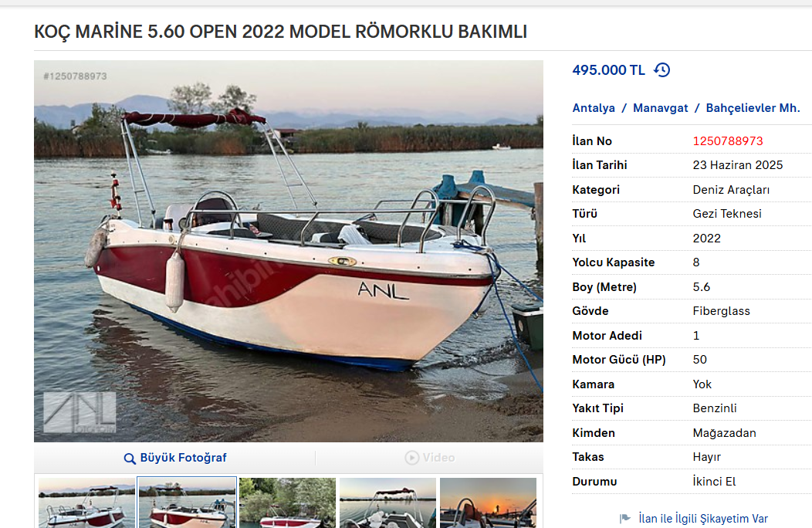Viewport: 812px width, 528px height.
Task: Click the complaint flag icon
Action: click(625, 518)
